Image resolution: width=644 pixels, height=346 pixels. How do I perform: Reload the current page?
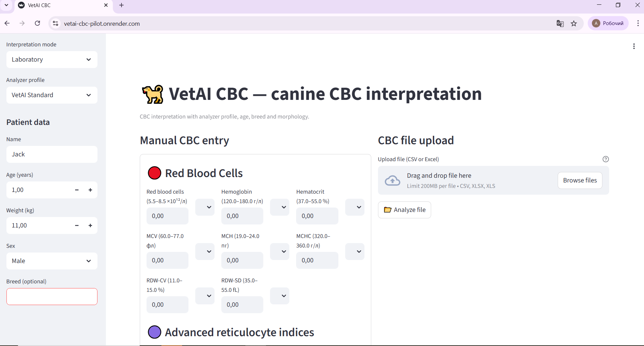(x=37, y=23)
